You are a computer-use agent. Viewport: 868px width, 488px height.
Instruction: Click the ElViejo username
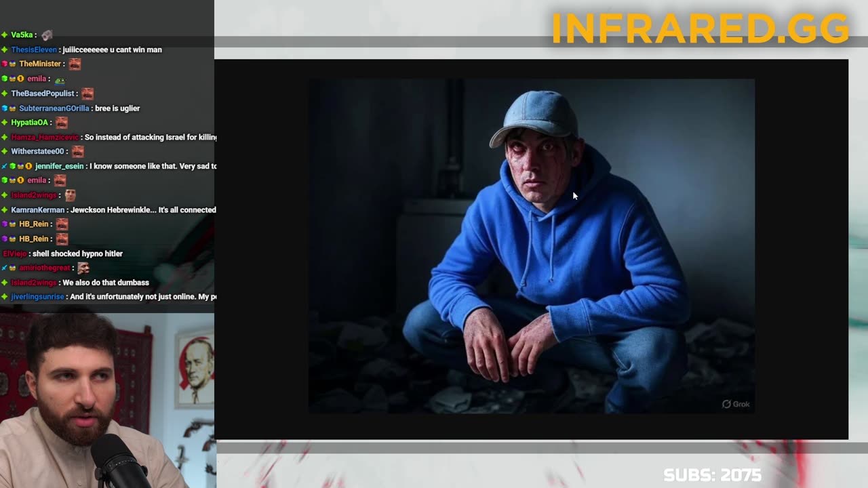tap(15, 253)
